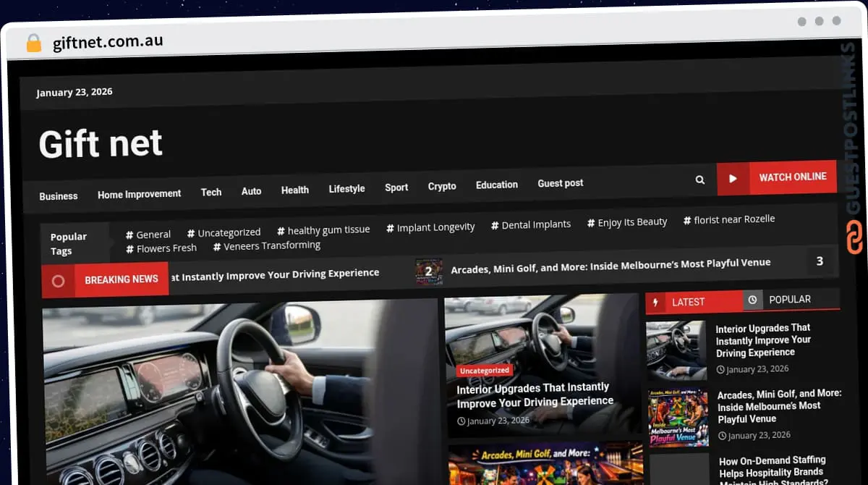The image size is (868, 485).
Task: Open sidebar link Interior Upgrades That Instantly Improve
Action: pyautogui.click(x=764, y=340)
